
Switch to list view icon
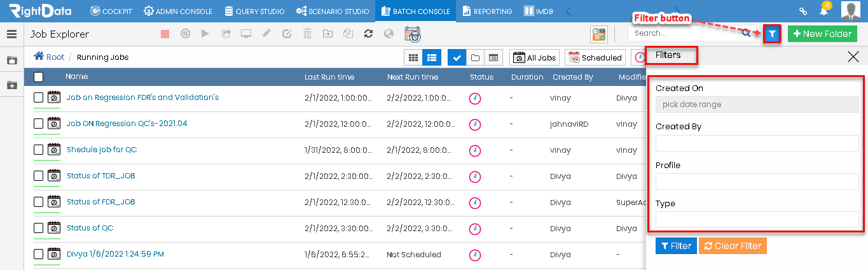click(x=432, y=57)
